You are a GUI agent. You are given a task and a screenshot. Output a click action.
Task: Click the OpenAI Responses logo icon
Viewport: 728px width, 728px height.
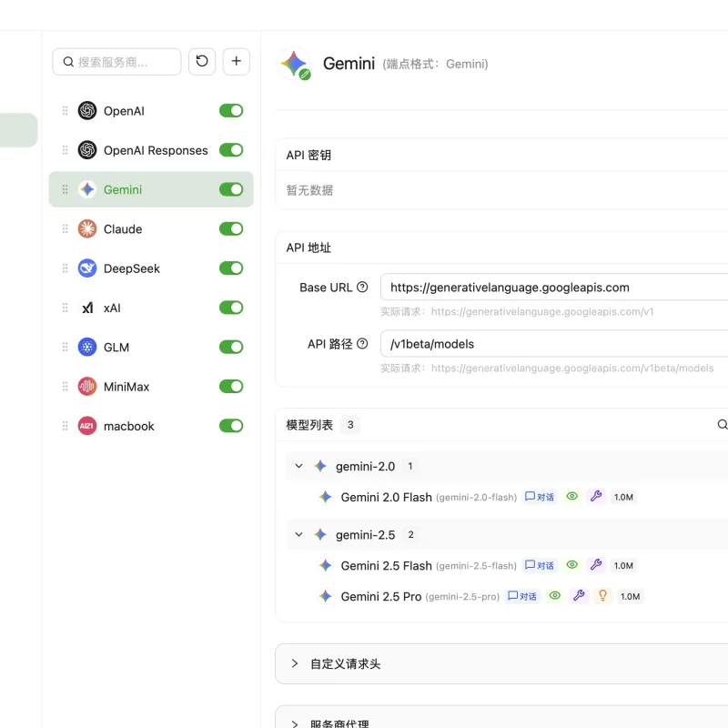(x=86, y=150)
